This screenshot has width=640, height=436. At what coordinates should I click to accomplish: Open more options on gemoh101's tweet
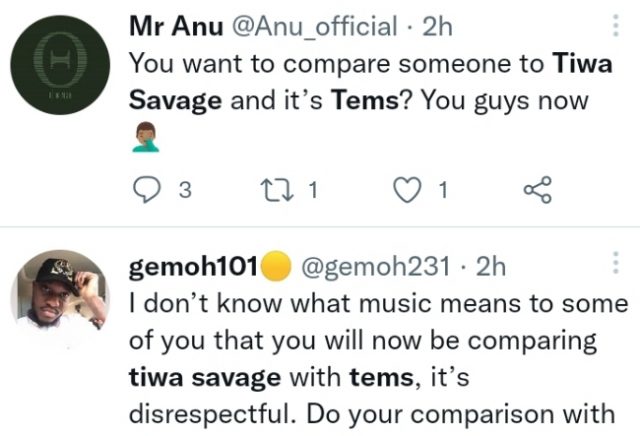tap(613, 264)
